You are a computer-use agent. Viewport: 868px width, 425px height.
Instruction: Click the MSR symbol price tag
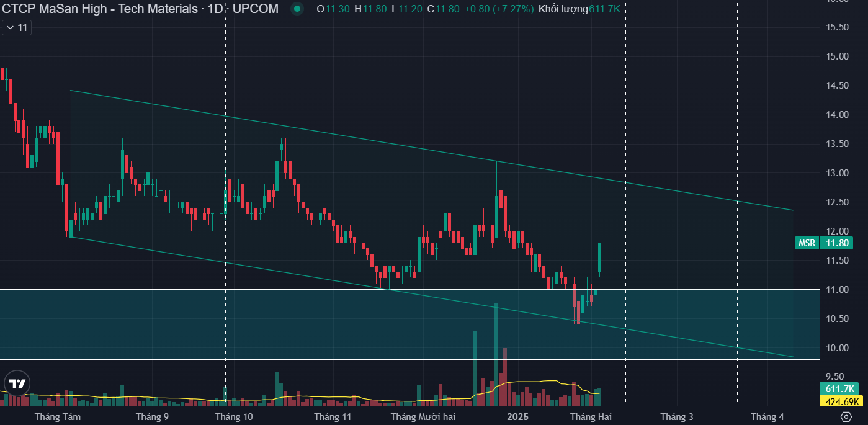pos(807,243)
